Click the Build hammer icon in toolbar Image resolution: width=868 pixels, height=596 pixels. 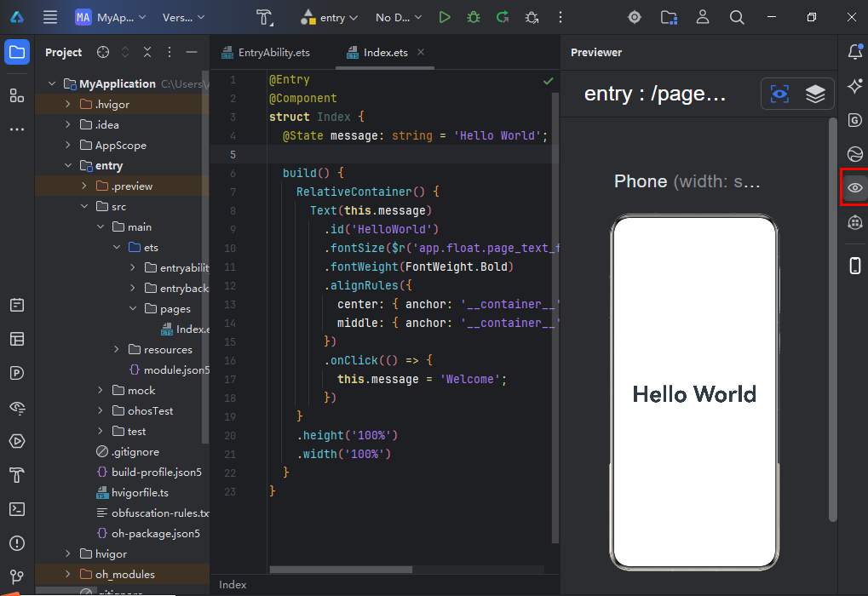(266, 17)
